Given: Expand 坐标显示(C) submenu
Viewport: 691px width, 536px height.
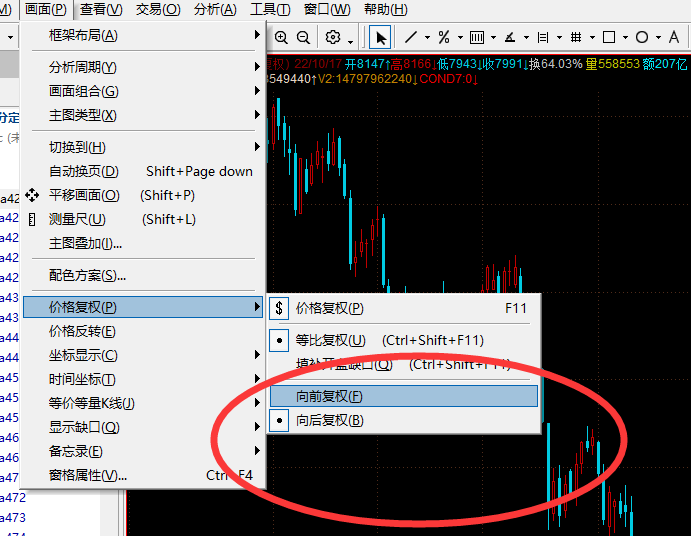Looking at the screenshot, I should tap(143, 355).
